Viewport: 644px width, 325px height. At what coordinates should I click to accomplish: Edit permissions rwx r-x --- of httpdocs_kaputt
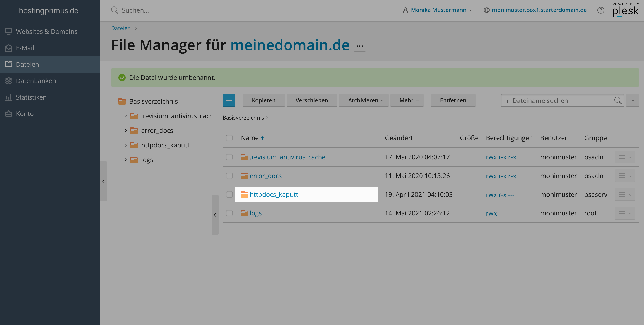point(500,194)
